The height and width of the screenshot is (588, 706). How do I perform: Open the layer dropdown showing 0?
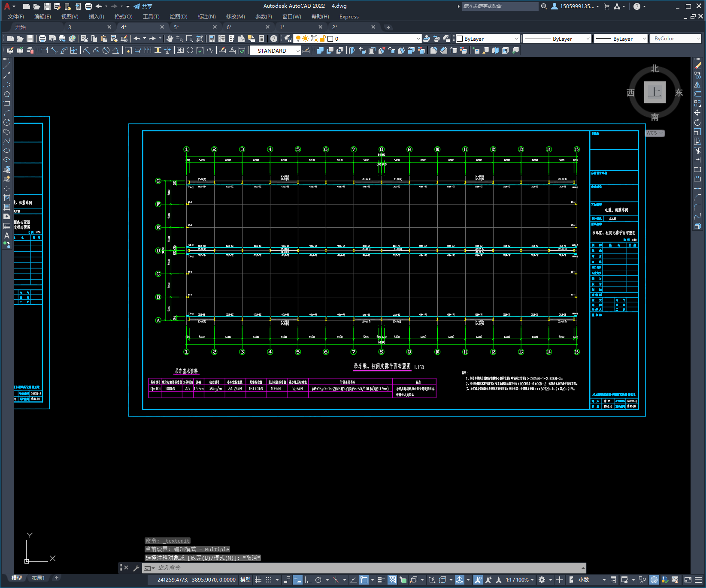pyautogui.click(x=357, y=39)
